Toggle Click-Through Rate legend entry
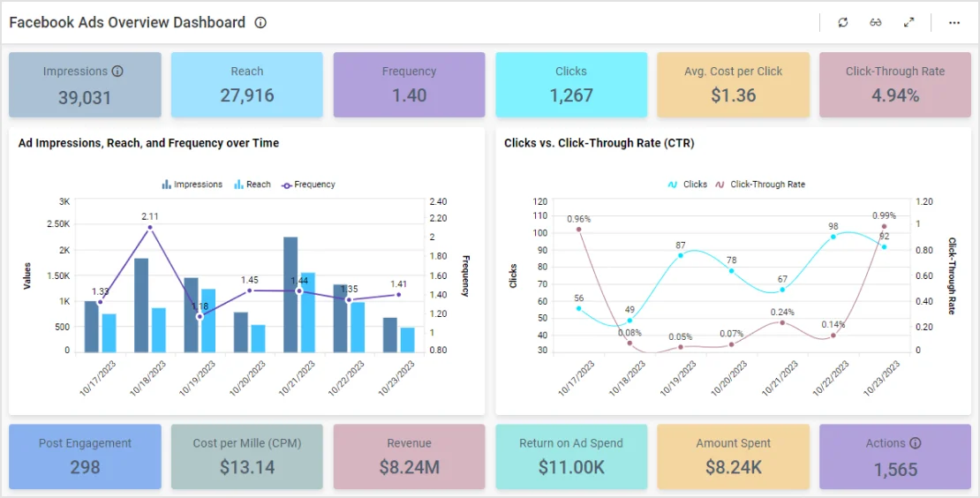This screenshot has height=498, width=980. [759, 185]
